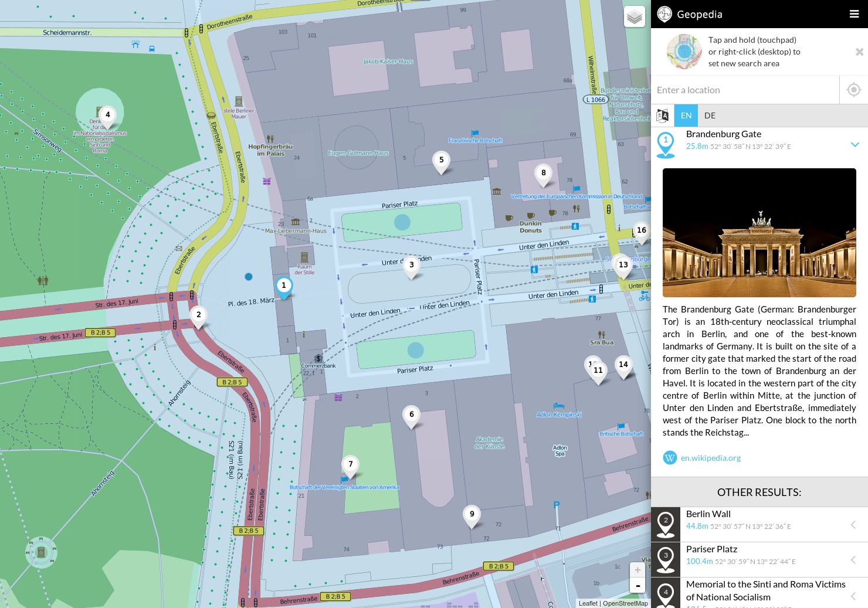
Task: Expand the Pariser Platz result
Action: point(853,560)
